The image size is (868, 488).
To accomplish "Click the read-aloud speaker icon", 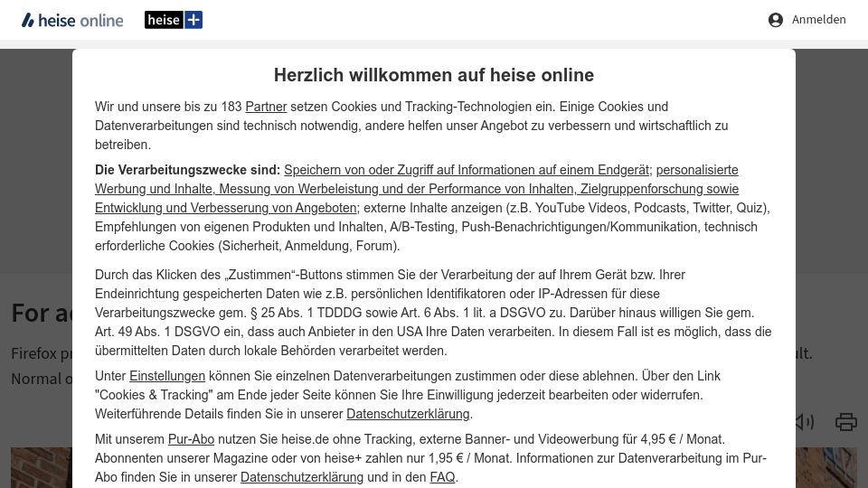I will pyautogui.click(x=805, y=422).
